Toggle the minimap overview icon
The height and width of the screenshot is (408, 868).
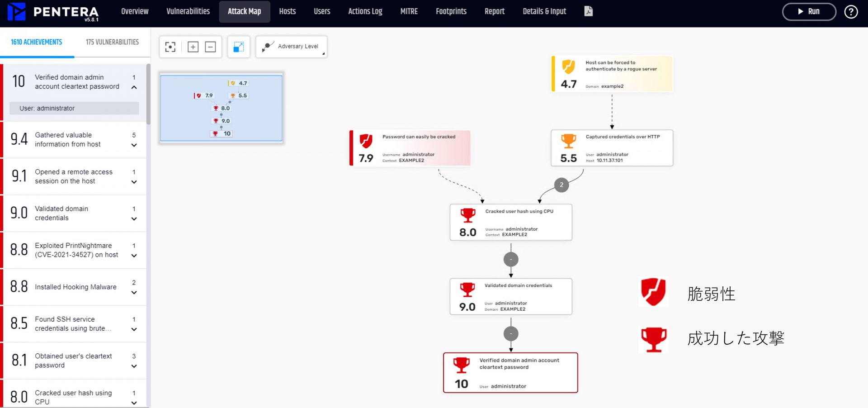[x=239, y=47]
